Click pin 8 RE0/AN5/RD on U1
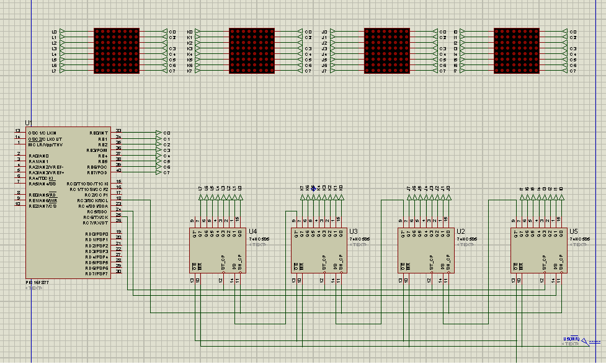This screenshot has width=606, height=364. click(x=20, y=194)
